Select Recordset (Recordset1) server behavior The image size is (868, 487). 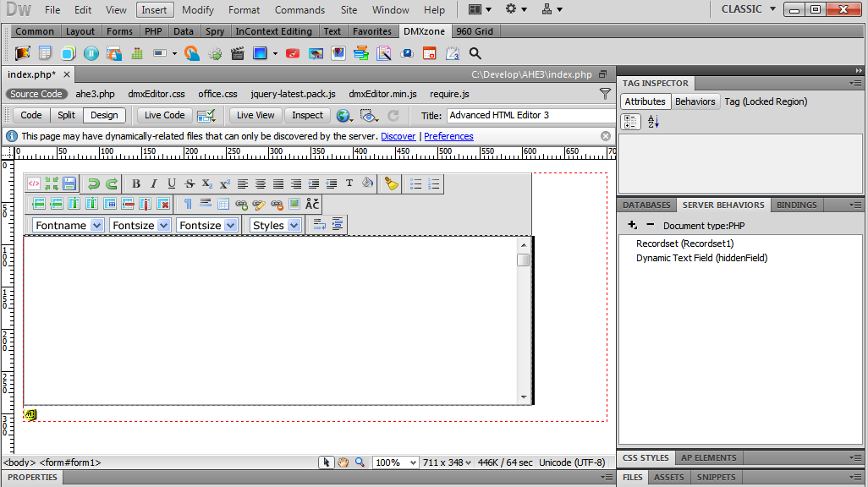pyautogui.click(x=684, y=243)
